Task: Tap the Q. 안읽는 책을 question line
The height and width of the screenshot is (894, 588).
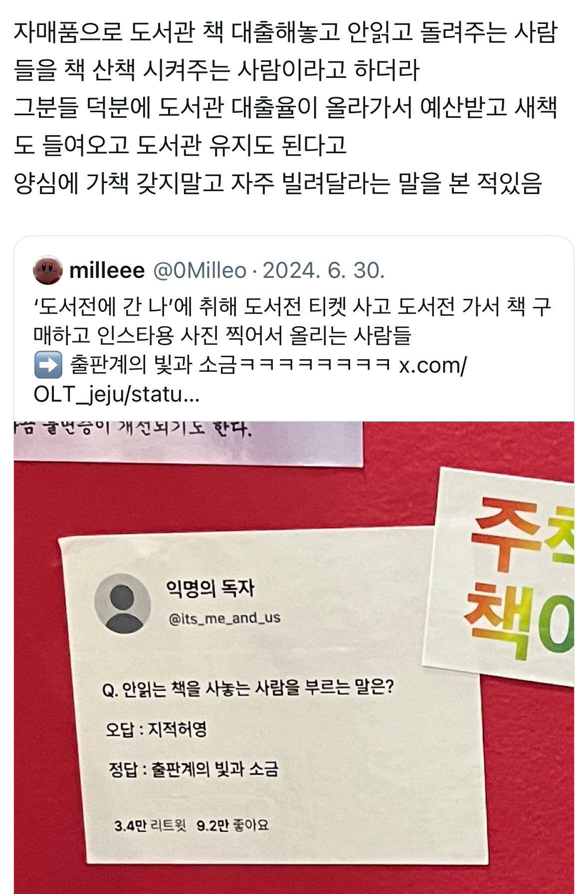Action: (248, 688)
